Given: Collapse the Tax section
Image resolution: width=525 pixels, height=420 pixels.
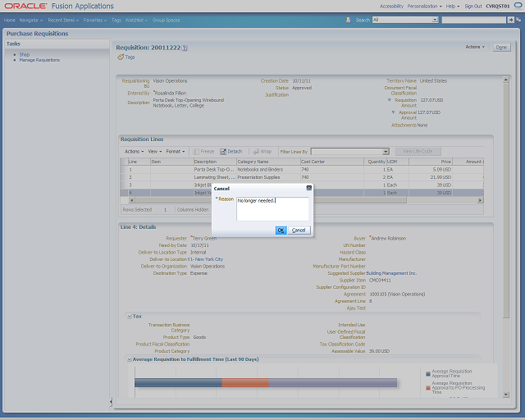Looking at the screenshot, I should tap(130, 317).
